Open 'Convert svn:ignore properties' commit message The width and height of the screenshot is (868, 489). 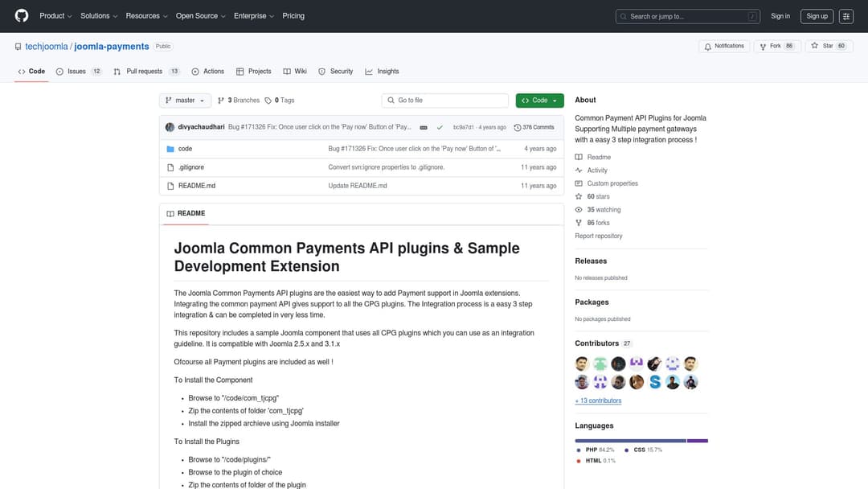click(x=387, y=167)
